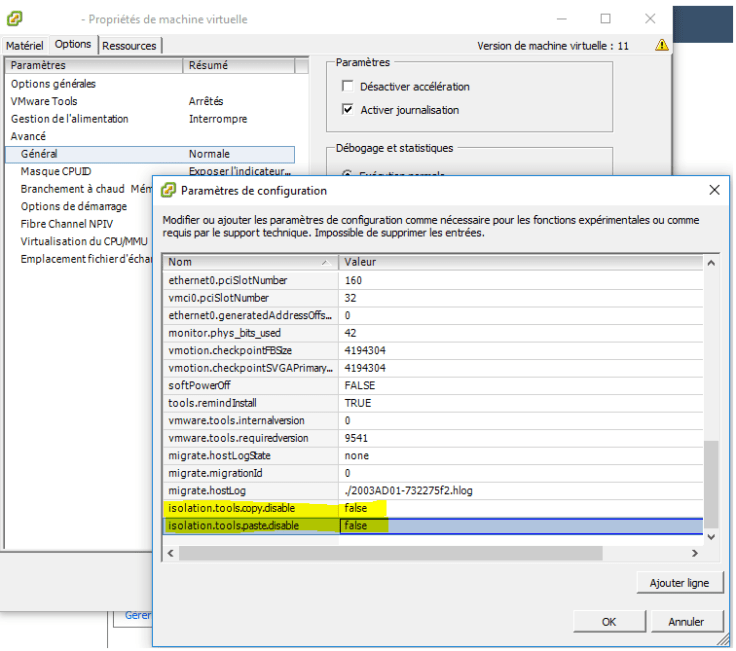Click the Annuler button
Image resolution: width=736 pixels, height=651 pixels.
[x=685, y=621]
